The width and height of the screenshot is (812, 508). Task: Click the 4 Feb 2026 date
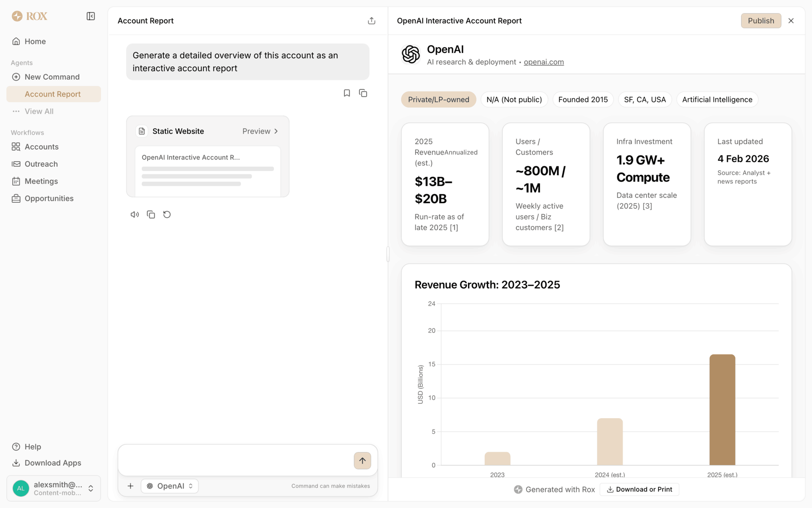pos(743,159)
